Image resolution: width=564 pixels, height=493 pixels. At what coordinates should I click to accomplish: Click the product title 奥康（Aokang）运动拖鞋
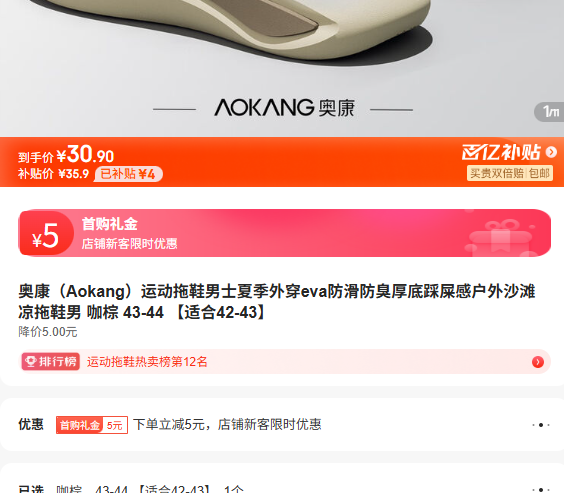[x=277, y=301]
